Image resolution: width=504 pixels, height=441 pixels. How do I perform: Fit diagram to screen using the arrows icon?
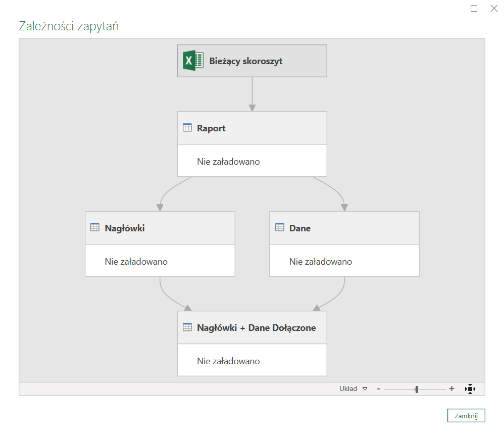point(470,389)
